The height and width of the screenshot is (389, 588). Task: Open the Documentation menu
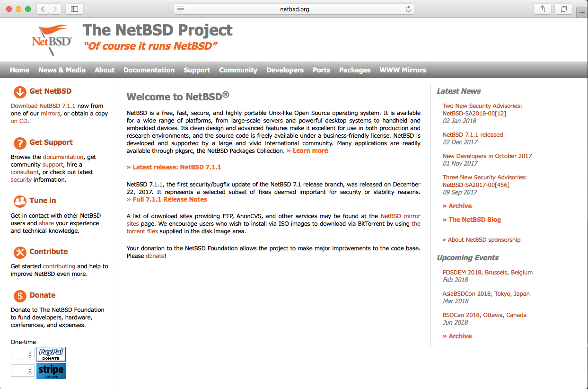(149, 70)
